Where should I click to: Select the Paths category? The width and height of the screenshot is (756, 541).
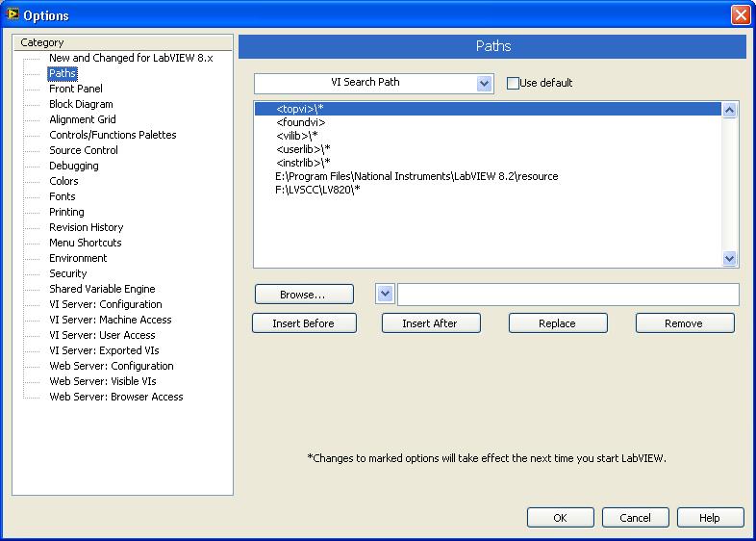pyautogui.click(x=63, y=73)
